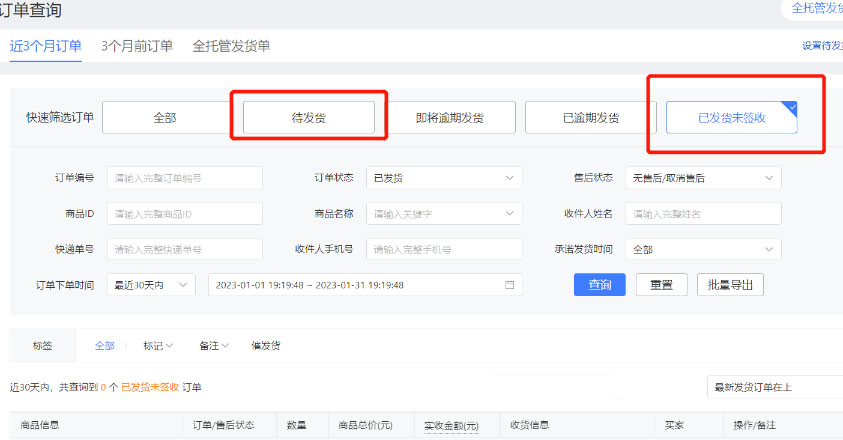
Task: Click the 重置 button
Action: (661, 285)
